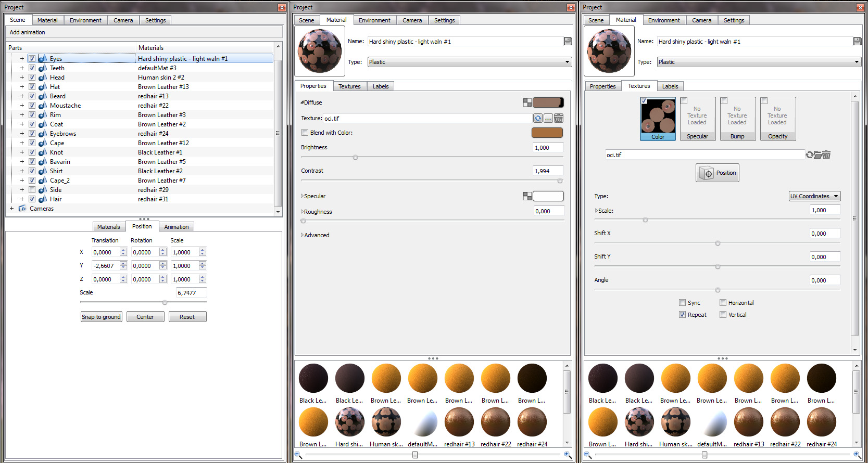Open the Animation tab below the Parts tree
This screenshot has height=463, width=868.
coord(177,227)
